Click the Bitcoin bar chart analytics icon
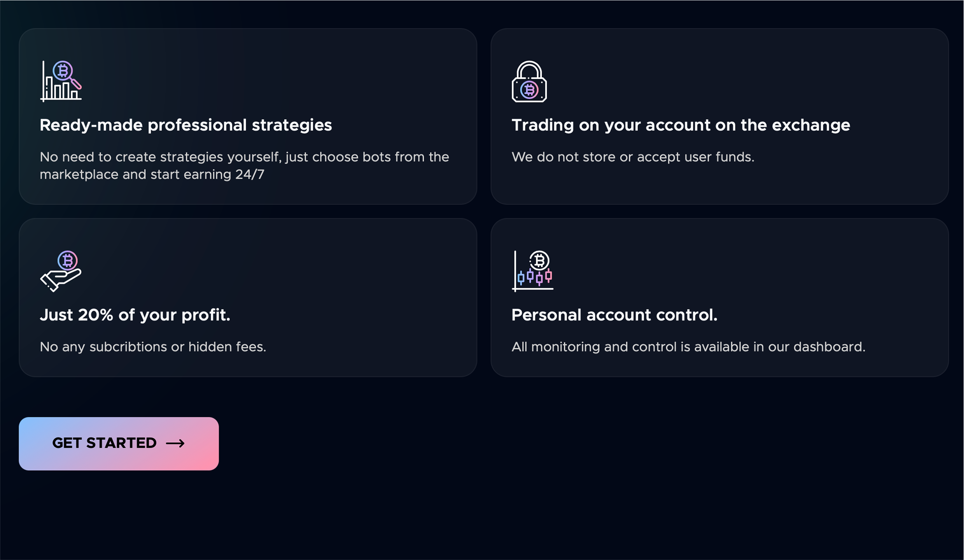Viewport: 964px width, 560px height. click(61, 81)
